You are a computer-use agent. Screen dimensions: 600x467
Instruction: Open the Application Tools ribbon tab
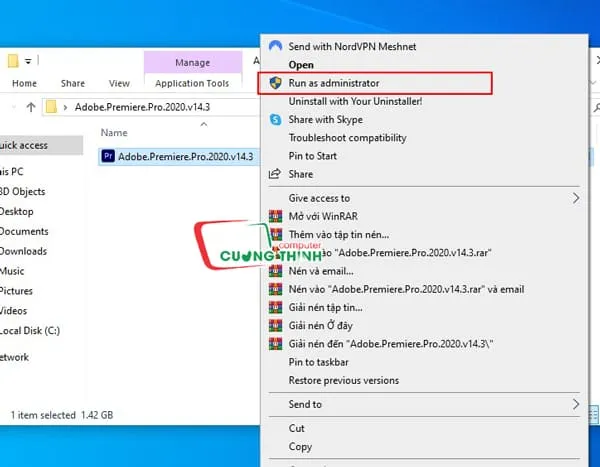[x=192, y=84]
